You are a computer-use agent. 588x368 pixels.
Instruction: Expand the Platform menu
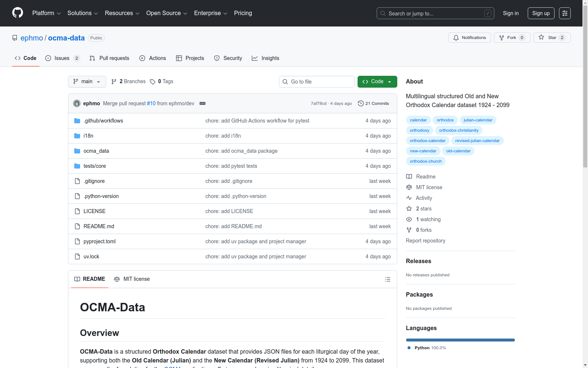tap(46, 13)
